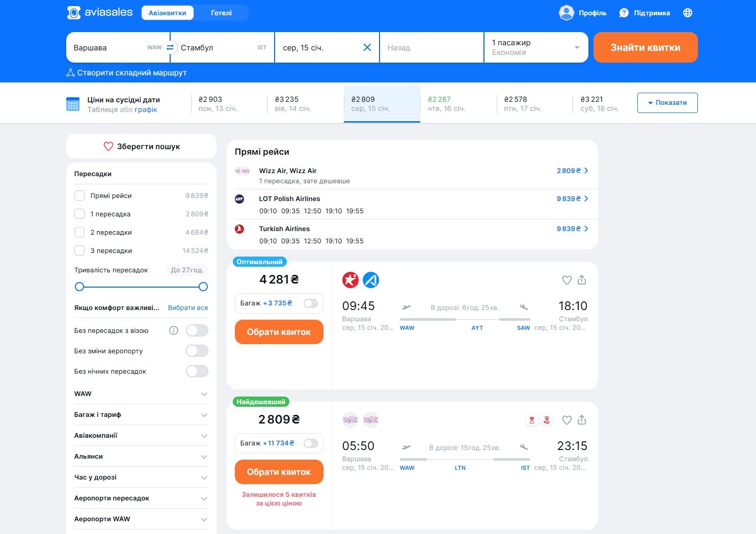This screenshot has width=756, height=534.
Task: Check the 3 пересадки checkbox
Action: point(79,250)
